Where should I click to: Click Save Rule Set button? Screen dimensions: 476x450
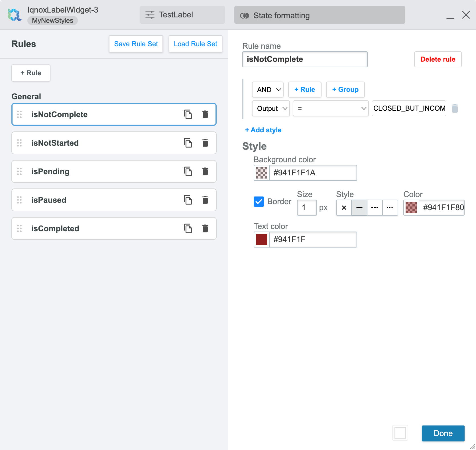tap(136, 44)
